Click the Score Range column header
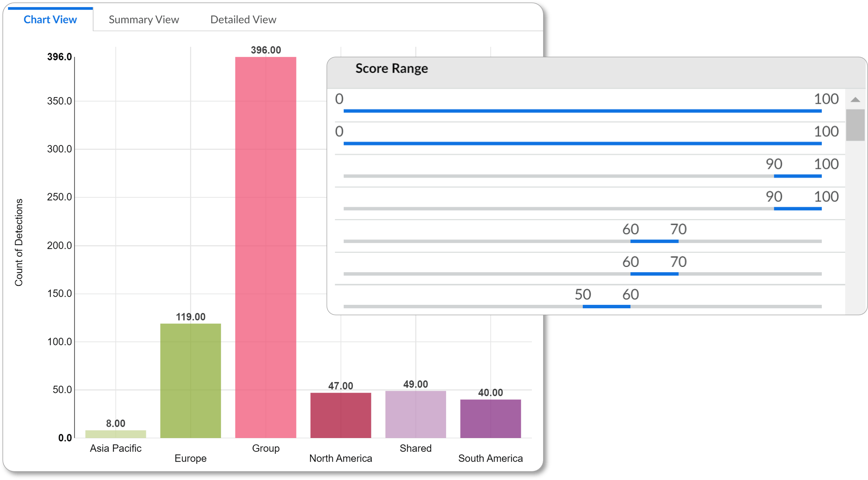Image resolution: width=868 pixels, height=480 pixels. pos(392,68)
